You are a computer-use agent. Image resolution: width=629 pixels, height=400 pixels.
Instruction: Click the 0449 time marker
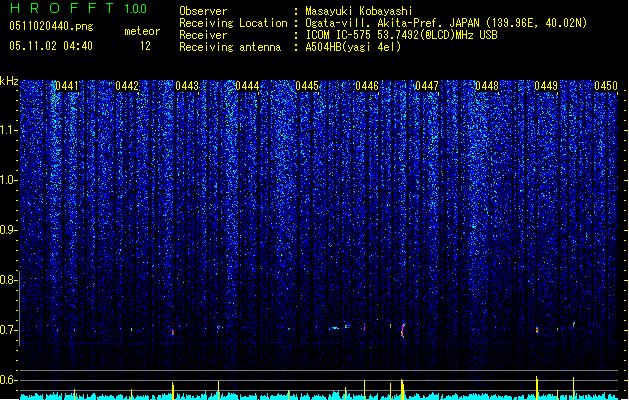click(546, 86)
